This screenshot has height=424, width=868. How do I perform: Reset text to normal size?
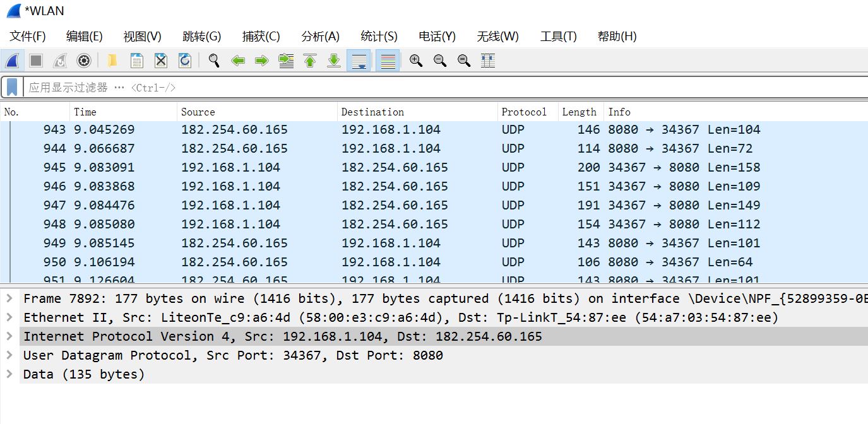[464, 61]
